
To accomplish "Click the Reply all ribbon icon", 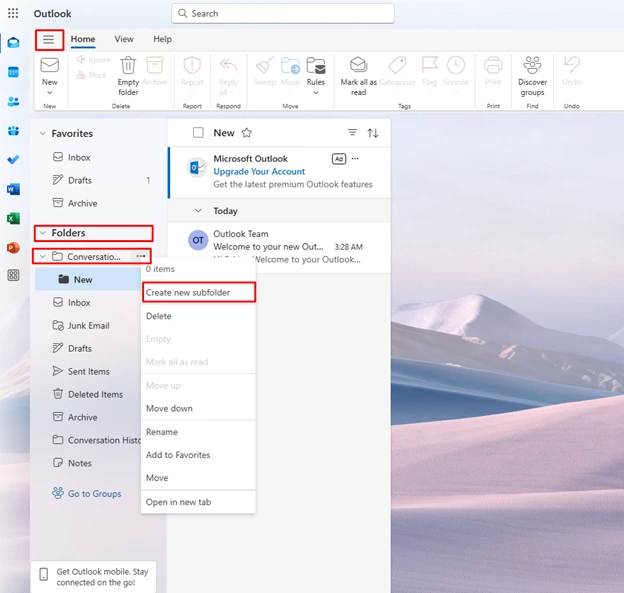I will click(x=228, y=65).
